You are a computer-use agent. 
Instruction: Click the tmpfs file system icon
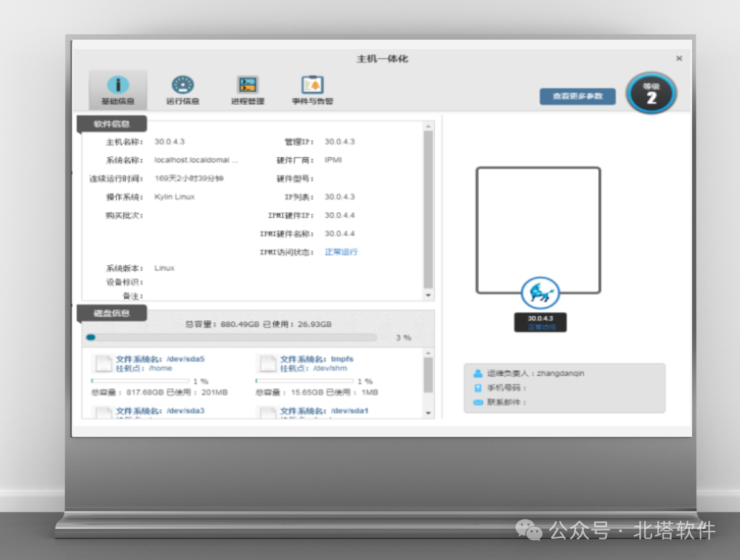(x=266, y=363)
